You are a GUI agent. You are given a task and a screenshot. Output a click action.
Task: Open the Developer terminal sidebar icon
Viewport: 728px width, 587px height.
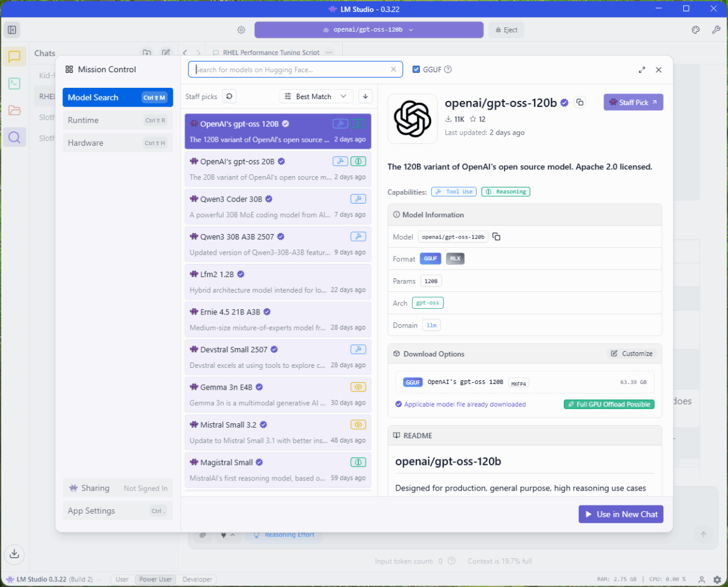[14, 83]
